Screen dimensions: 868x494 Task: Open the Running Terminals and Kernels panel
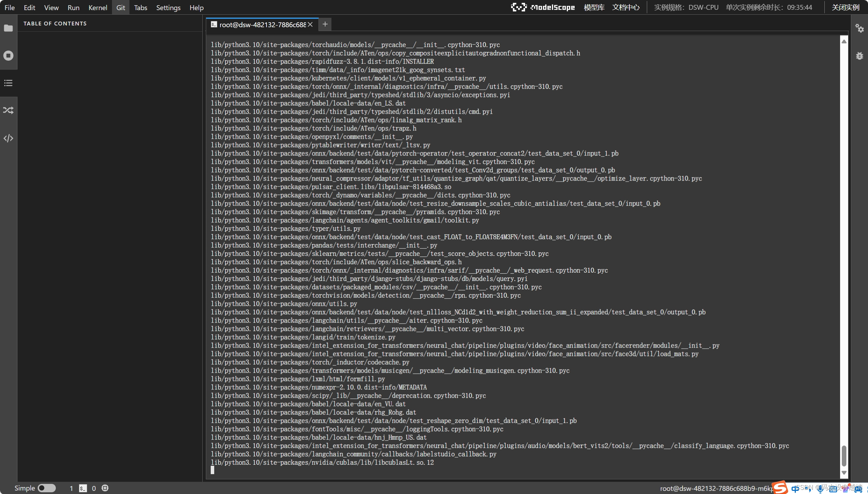8,55
